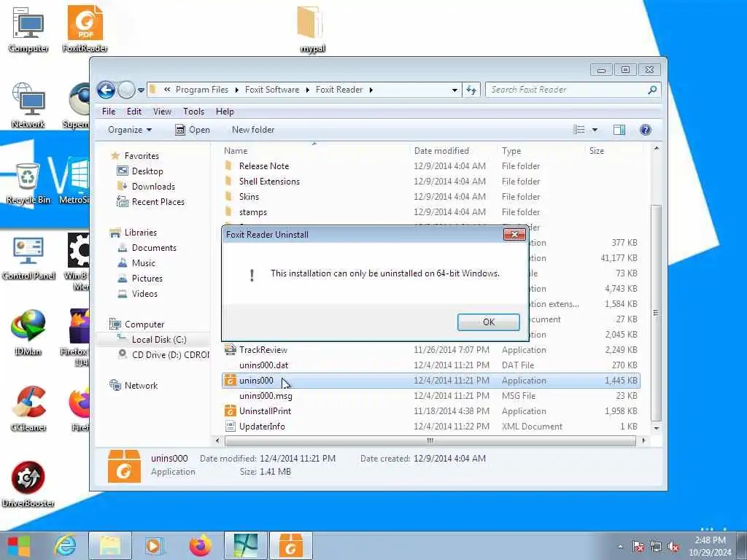Close the Foxit Reader Uninstall dialog
747x560 pixels.
[x=514, y=234]
